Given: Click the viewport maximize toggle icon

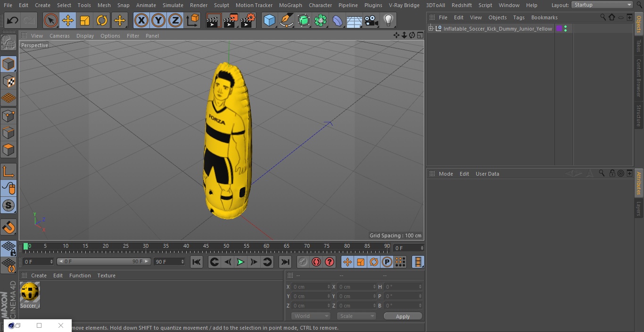Looking at the screenshot, I should tap(420, 35).
